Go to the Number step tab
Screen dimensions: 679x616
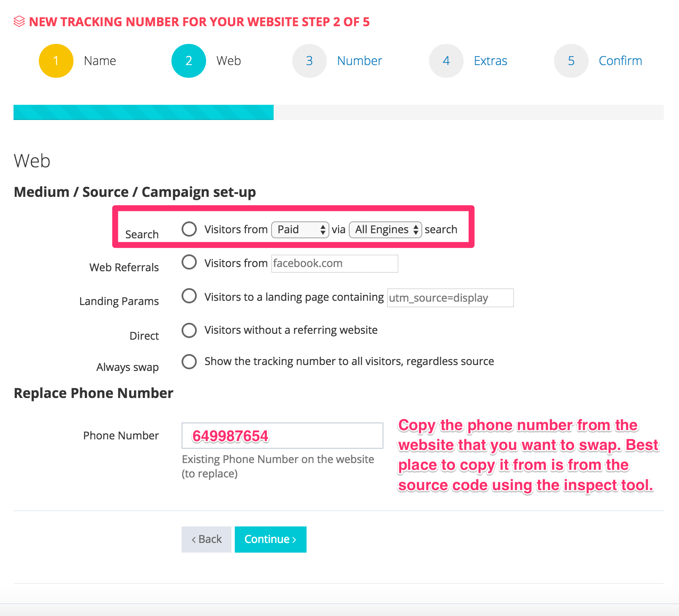tap(359, 61)
